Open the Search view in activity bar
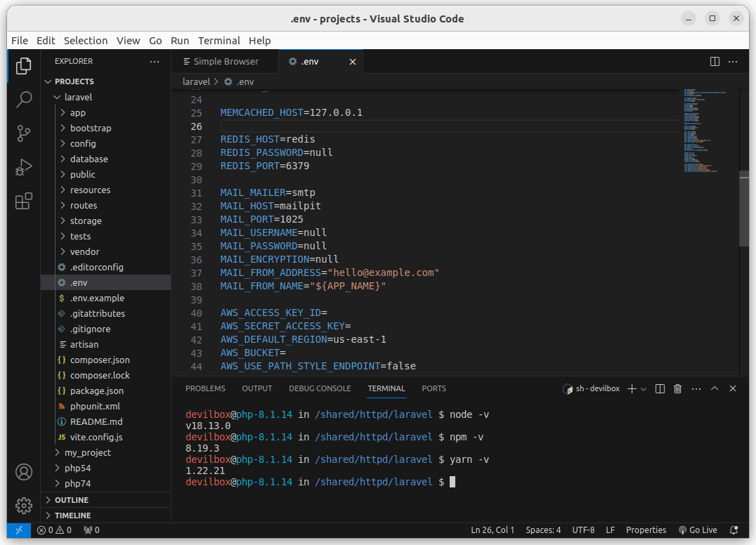 pos(24,99)
